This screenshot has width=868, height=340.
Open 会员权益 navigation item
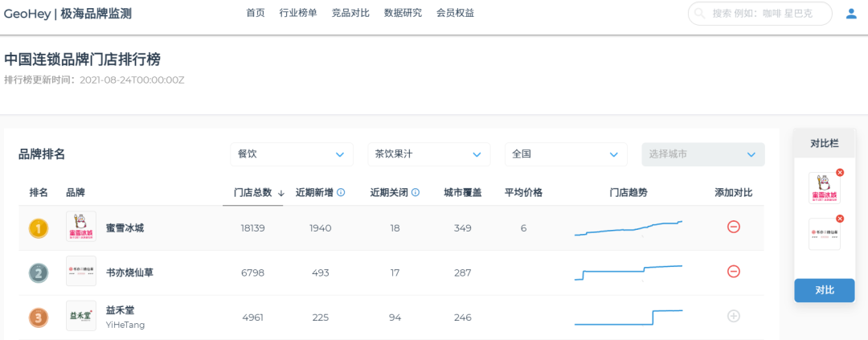point(455,14)
